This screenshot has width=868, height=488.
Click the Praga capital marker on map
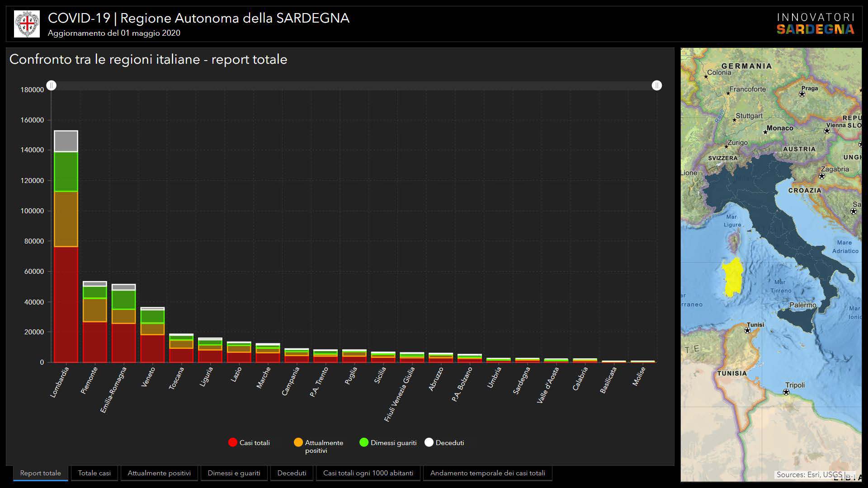[802, 94]
